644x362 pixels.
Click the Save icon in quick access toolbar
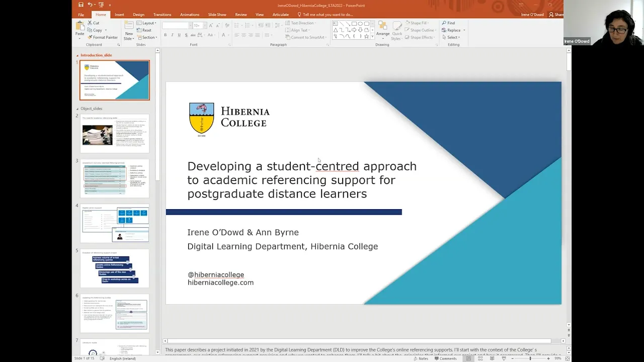pos(81,5)
